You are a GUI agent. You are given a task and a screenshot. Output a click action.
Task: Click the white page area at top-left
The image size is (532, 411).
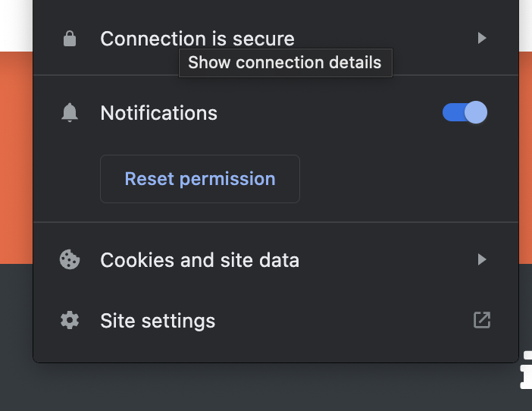[15, 23]
